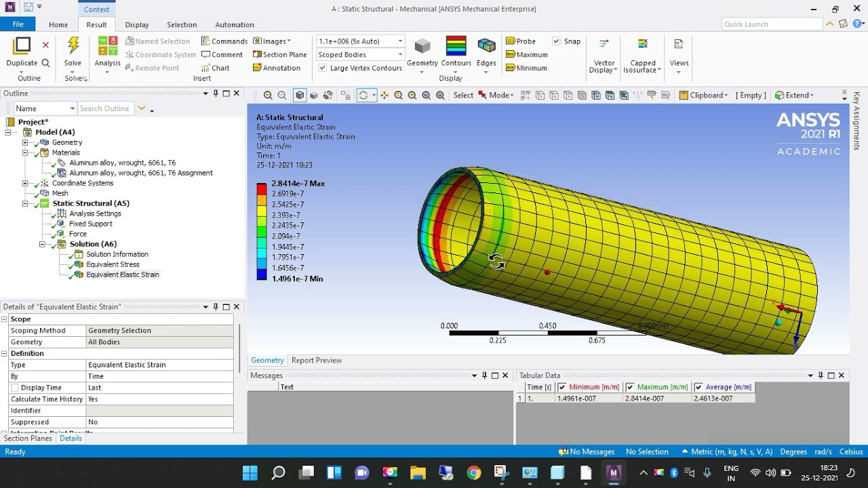Switch to the Home ribbon tab
868x488 pixels.
click(58, 25)
